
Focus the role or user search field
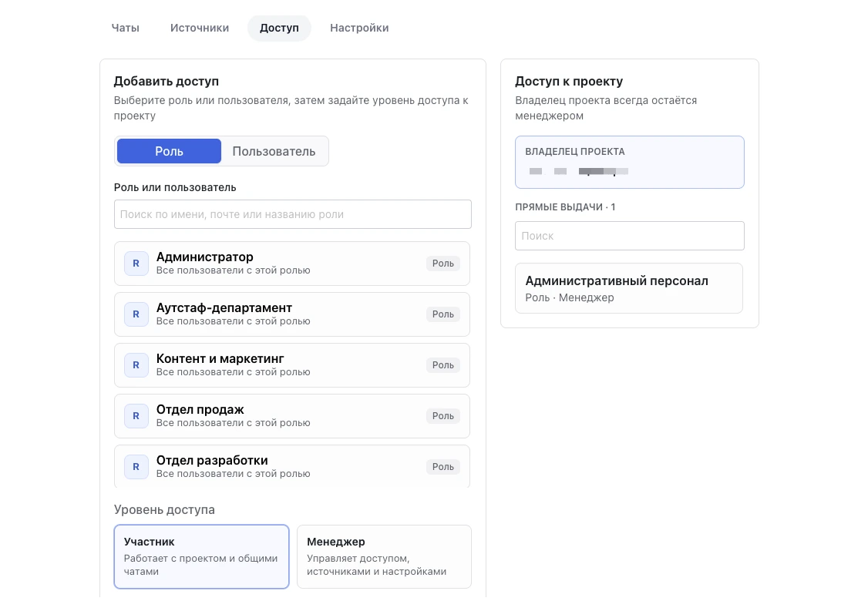(x=292, y=214)
